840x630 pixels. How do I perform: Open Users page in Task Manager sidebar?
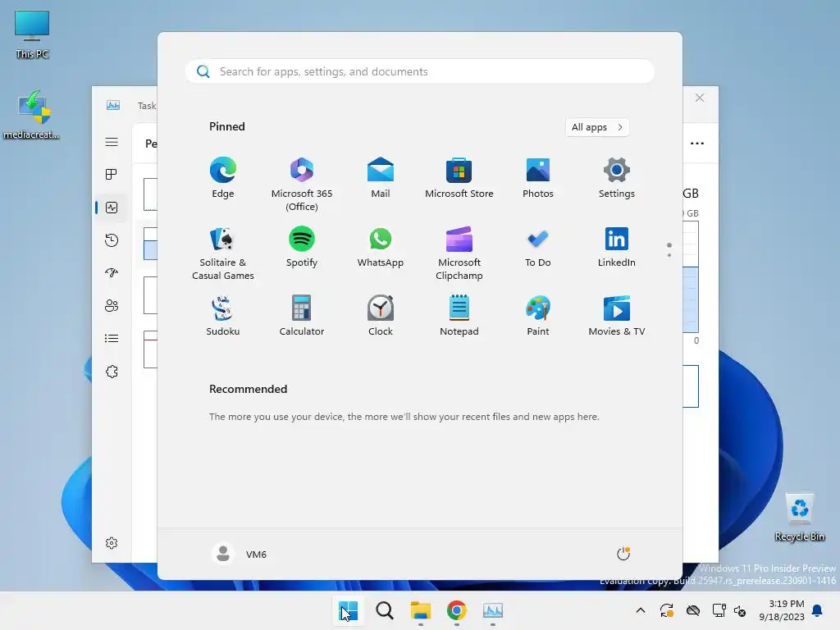click(112, 305)
